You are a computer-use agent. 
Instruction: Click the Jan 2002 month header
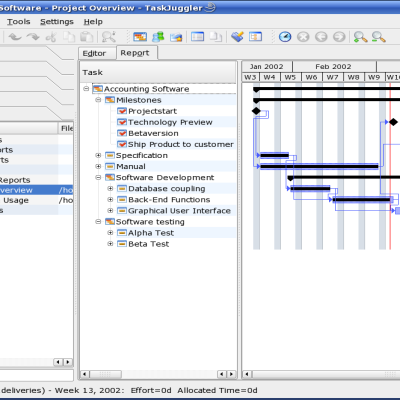coord(267,66)
